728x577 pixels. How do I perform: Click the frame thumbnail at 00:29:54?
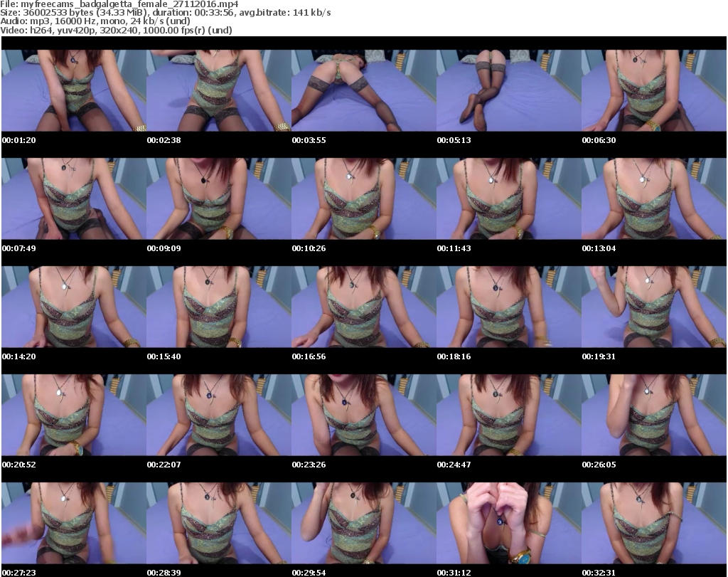pyautogui.click(x=363, y=523)
